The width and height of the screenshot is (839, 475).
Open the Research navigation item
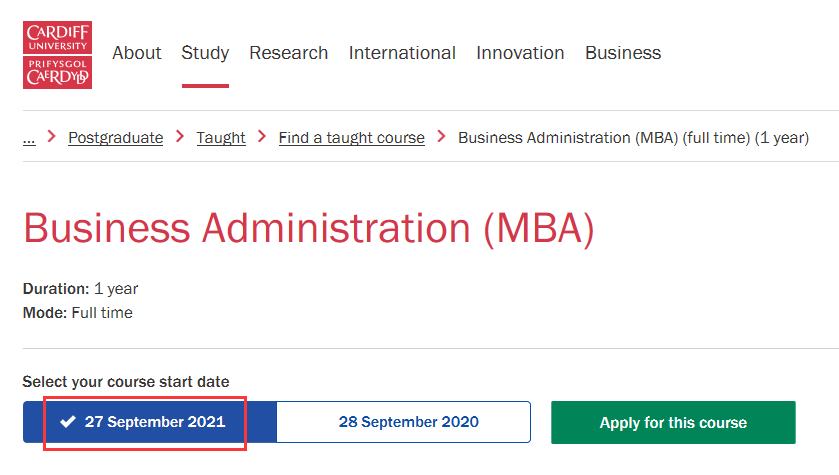point(288,53)
